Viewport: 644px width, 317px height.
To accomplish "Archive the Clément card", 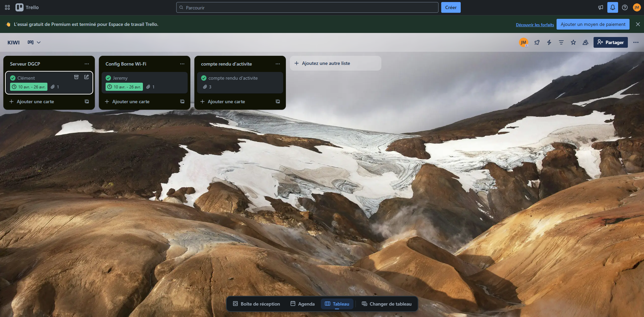I will click(x=76, y=77).
